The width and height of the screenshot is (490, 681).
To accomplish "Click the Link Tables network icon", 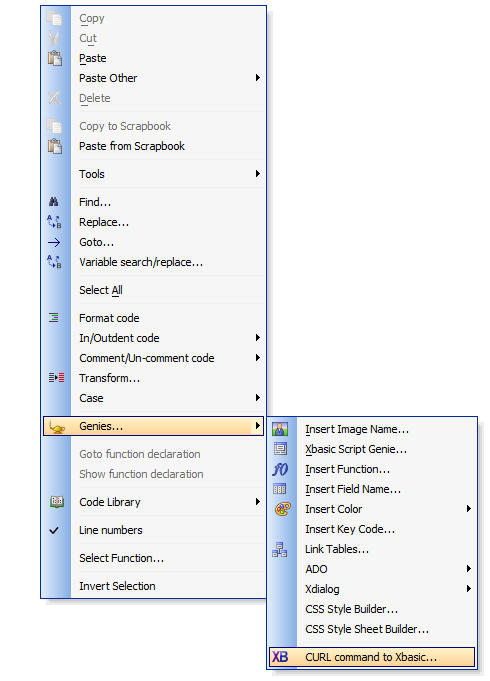I will coord(280,549).
